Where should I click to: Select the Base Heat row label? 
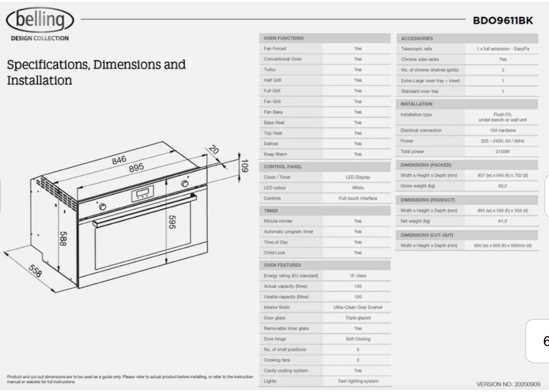[x=274, y=122]
